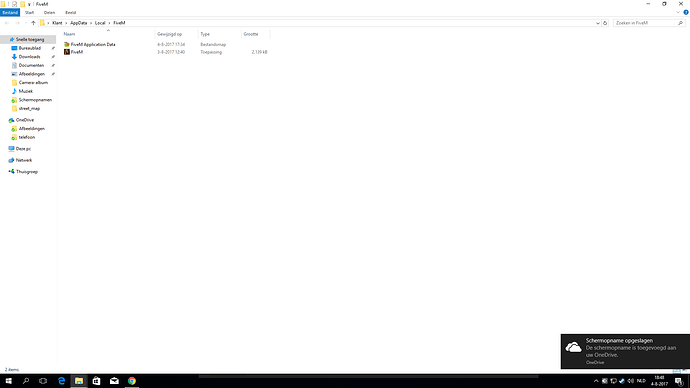Click the AppData breadcrumb in path
Viewport: 690px width, 388px height.
(78, 23)
